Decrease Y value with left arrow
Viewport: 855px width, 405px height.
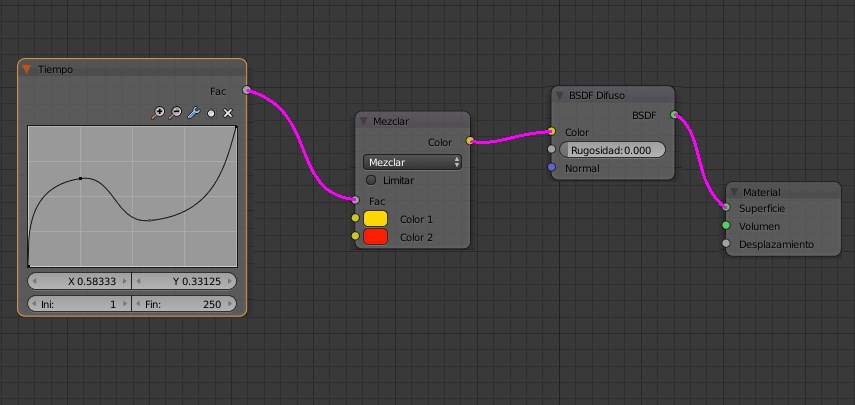139,281
